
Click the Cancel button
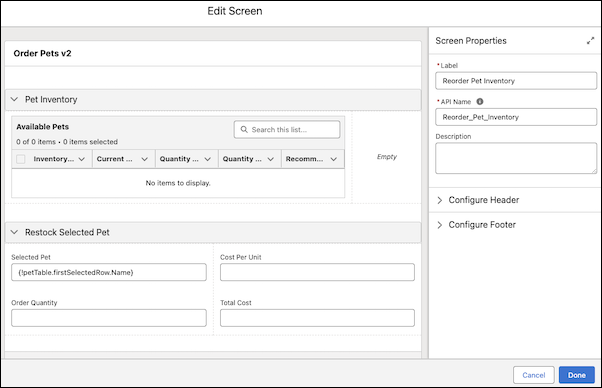tap(534, 375)
